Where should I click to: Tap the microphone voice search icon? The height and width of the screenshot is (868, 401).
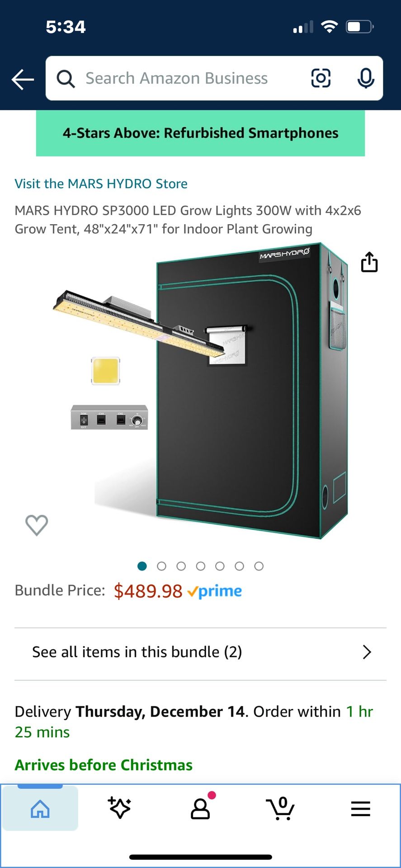click(x=366, y=78)
